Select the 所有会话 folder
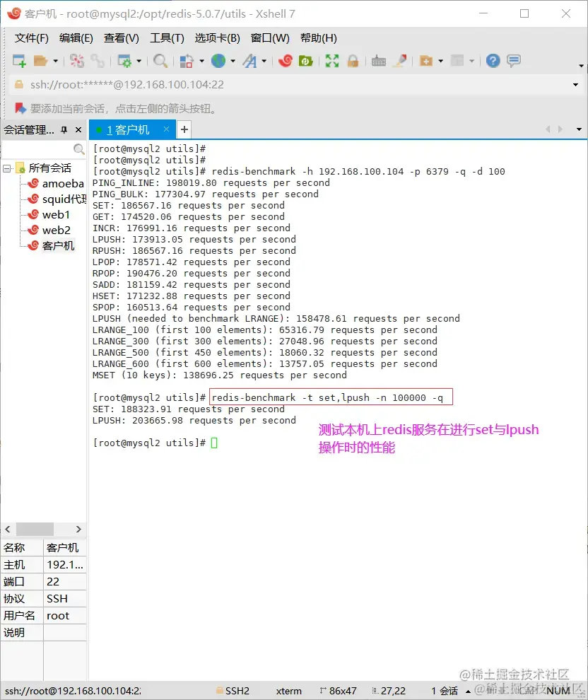Viewport: 588px width, 700px height. click(x=44, y=168)
